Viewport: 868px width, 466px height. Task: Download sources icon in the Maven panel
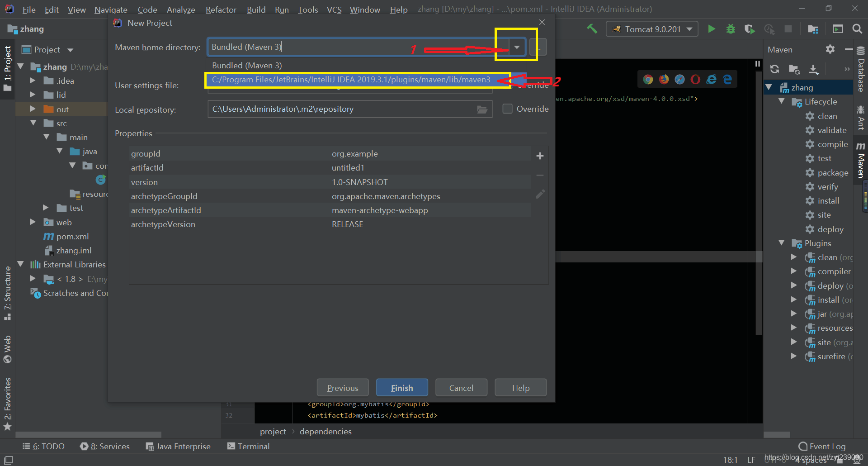click(814, 69)
